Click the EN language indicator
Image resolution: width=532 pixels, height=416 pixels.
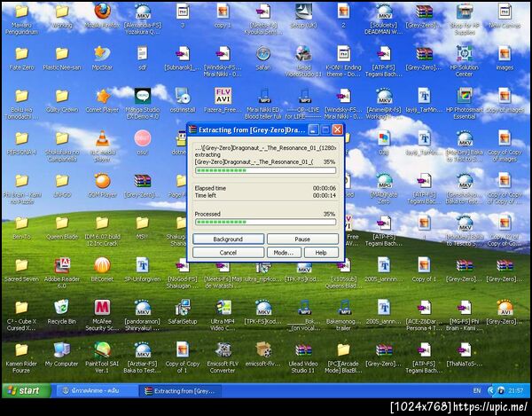coord(477,391)
